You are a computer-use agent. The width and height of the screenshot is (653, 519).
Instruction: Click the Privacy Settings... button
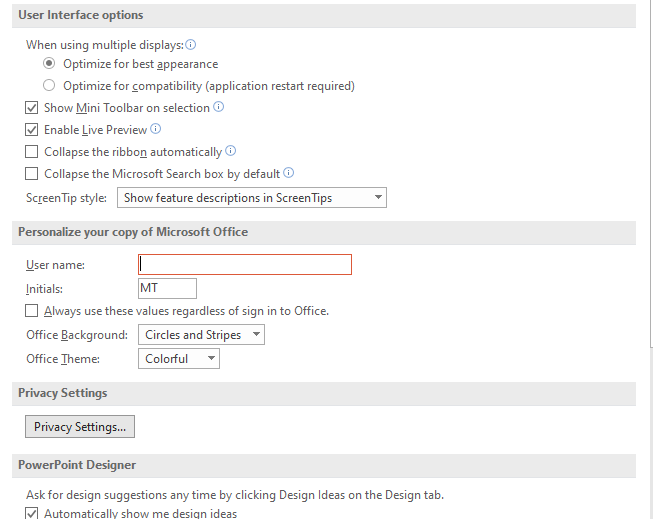(x=80, y=427)
